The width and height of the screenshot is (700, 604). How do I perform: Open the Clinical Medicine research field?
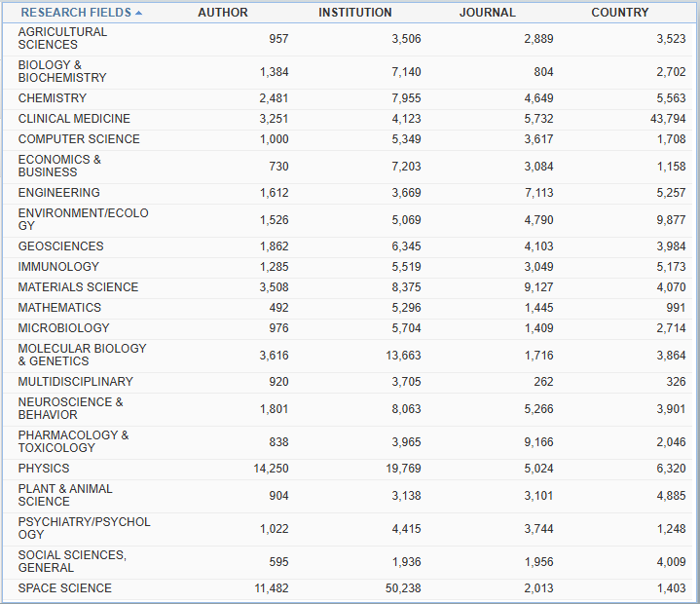click(74, 119)
